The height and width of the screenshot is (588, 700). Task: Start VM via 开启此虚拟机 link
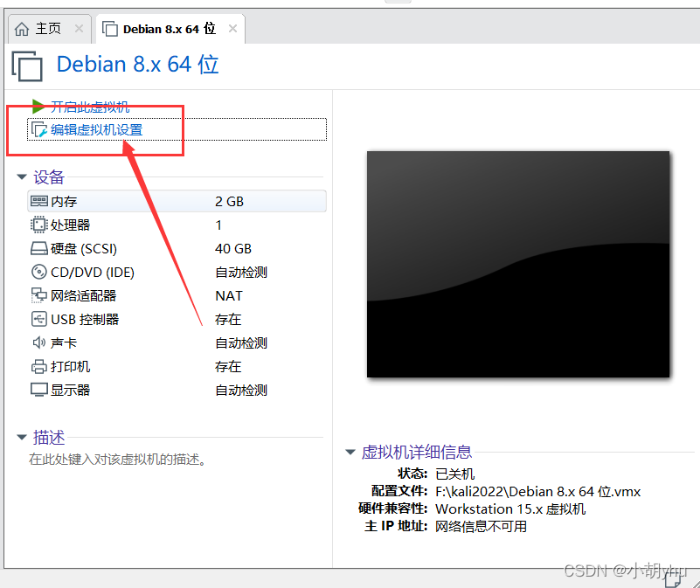(90, 107)
